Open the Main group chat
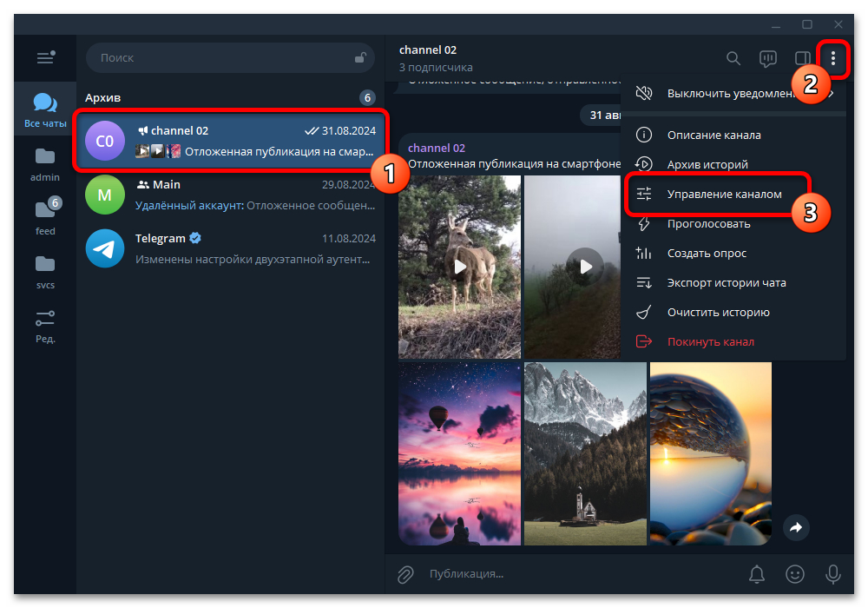 tap(231, 195)
